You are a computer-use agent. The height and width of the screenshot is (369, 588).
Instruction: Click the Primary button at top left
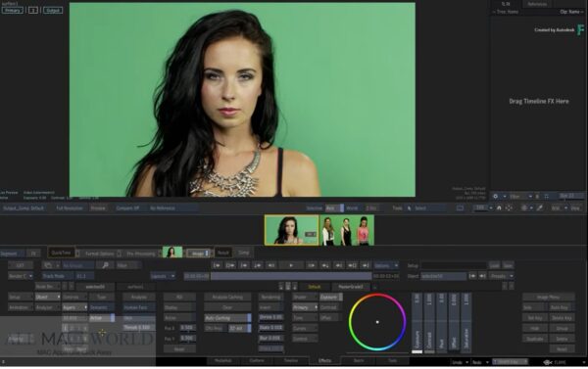[x=13, y=11]
